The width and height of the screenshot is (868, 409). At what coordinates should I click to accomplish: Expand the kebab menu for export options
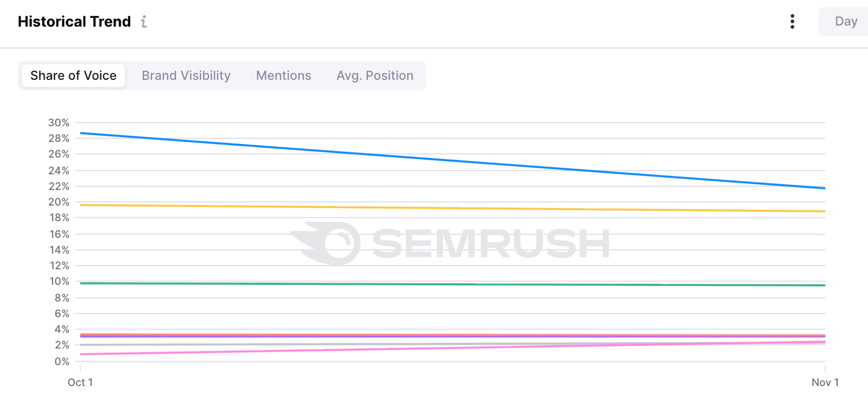(x=792, y=22)
